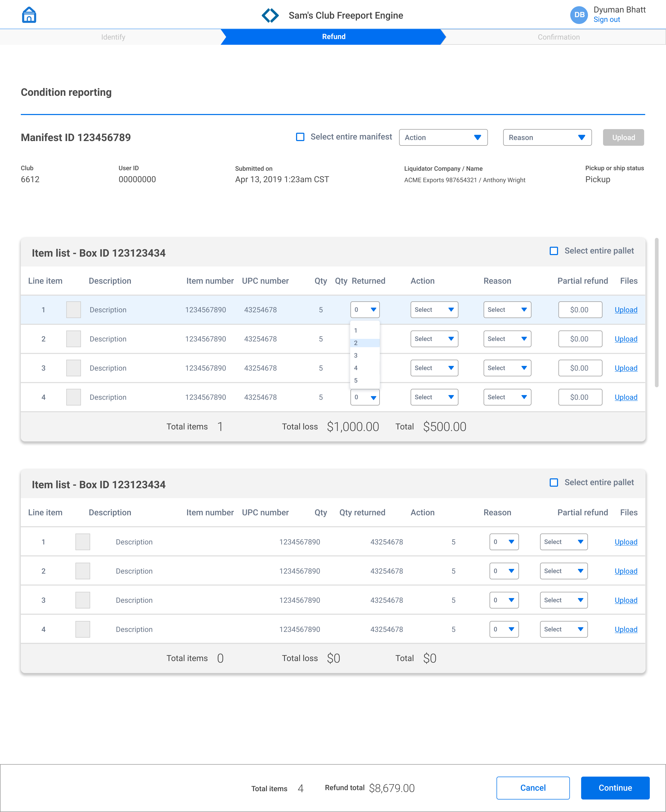Image resolution: width=666 pixels, height=812 pixels.
Task: Click the gray manifest Upload button
Action: click(x=623, y=137)
